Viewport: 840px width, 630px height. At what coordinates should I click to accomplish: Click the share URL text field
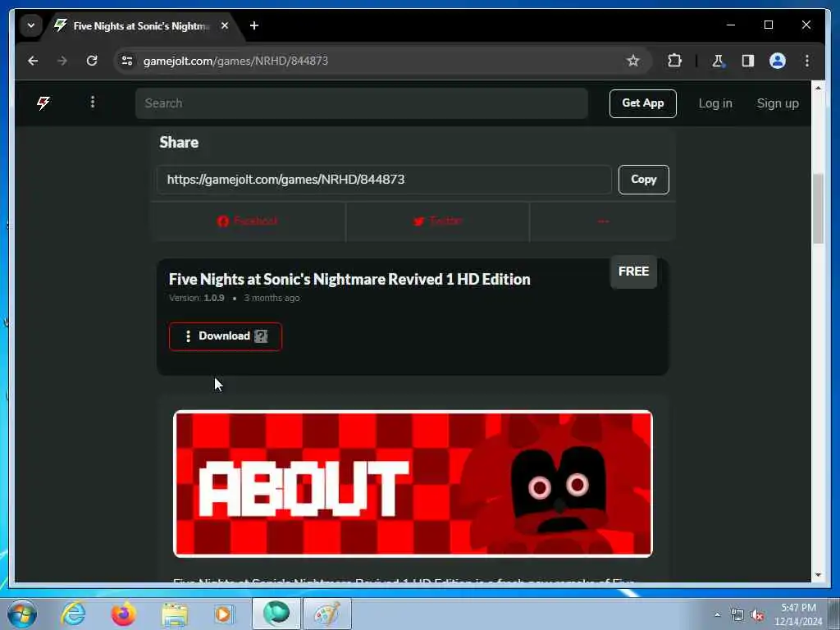(384, 180)
